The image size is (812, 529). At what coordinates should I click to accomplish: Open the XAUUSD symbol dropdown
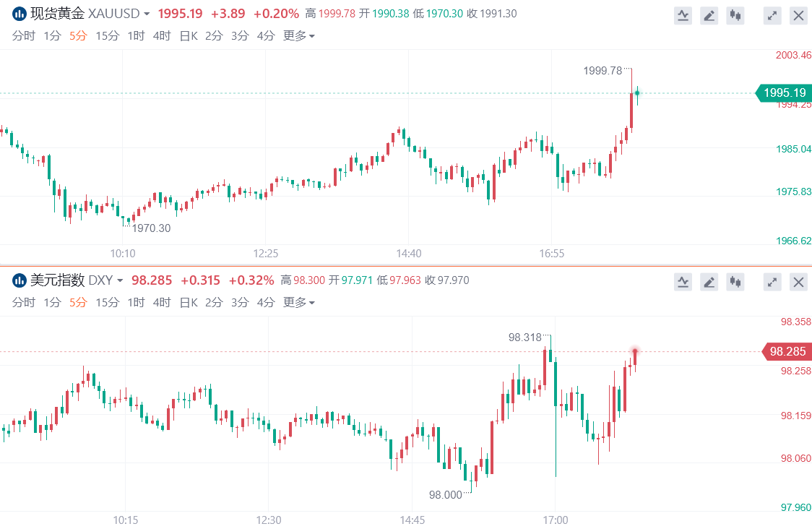click(147, 14)
